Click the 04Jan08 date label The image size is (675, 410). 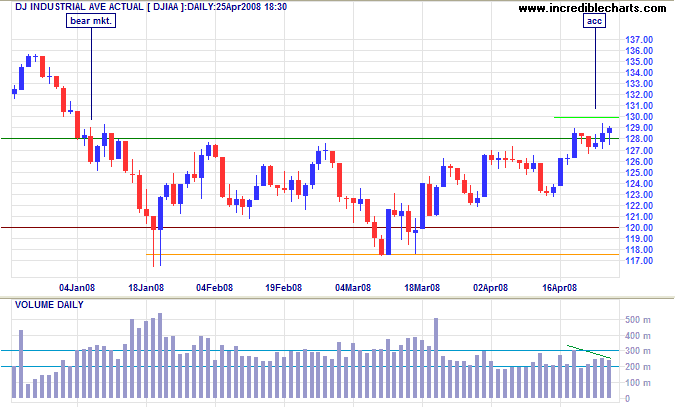pyautogui.click(x=77, y=288)
